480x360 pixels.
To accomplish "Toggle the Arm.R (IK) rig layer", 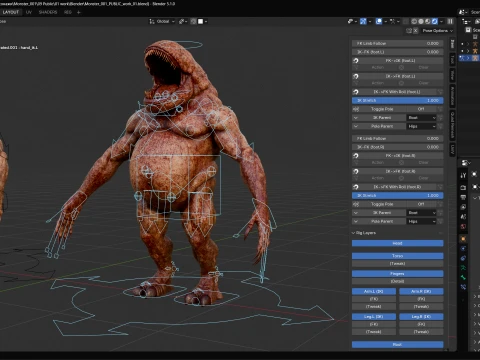I will pos(421,291).
